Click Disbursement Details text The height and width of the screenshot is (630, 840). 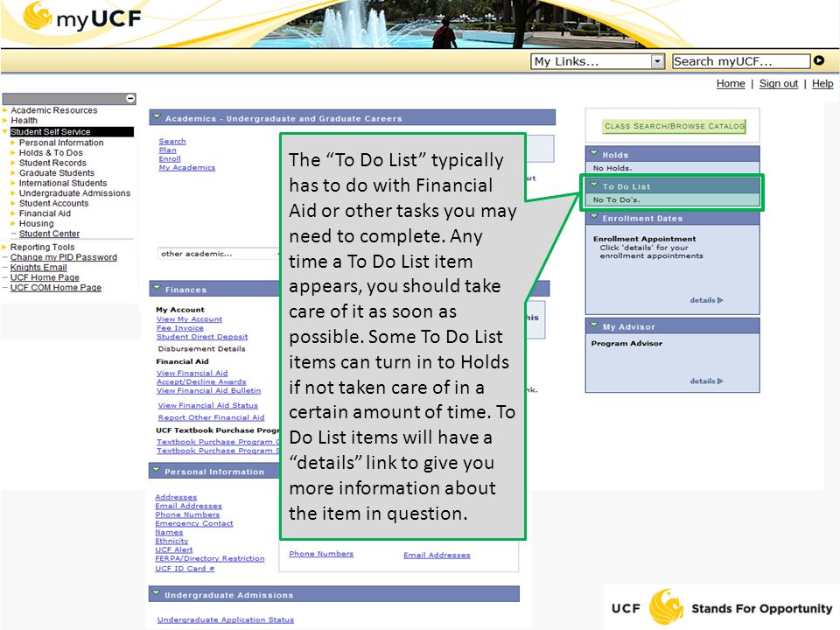click(x=201, y=349)
